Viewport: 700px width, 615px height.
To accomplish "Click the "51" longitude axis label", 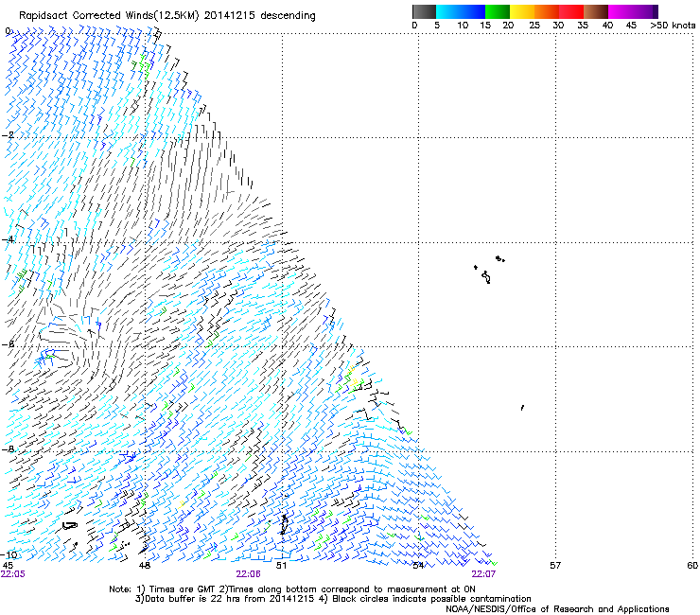I will (x=281, y=566).
